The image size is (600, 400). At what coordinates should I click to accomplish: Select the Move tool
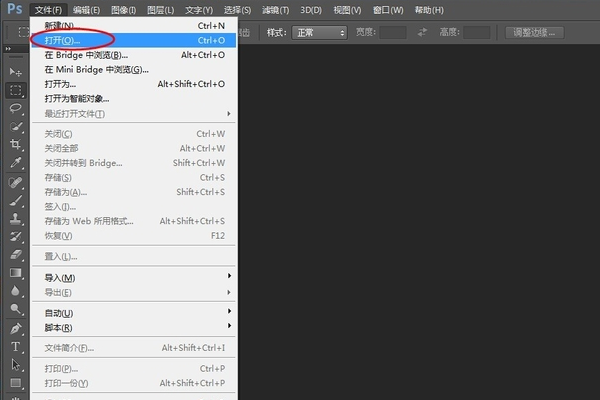point(15,72)
